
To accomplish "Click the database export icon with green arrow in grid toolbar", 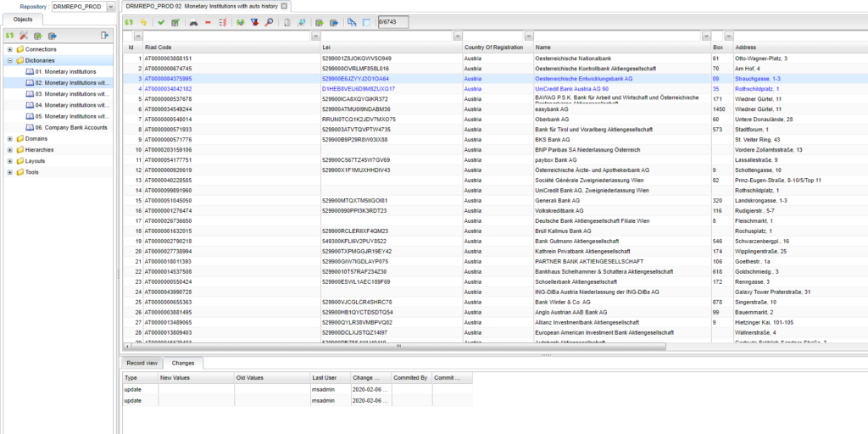I will [319, 23].
